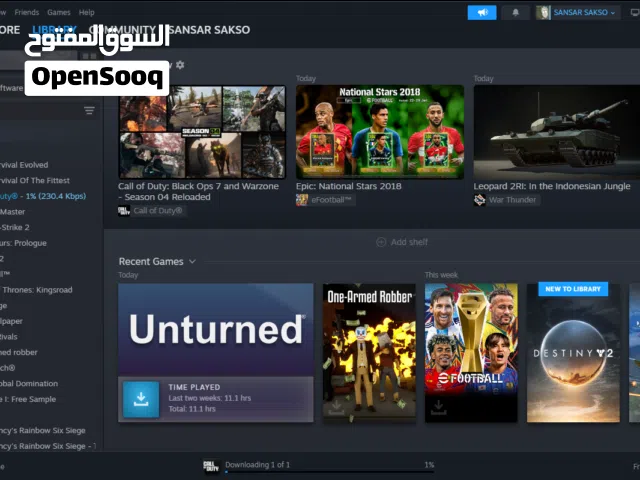Open 'Leopard 2RI: In the Indonesian Jungle' headline
Image resolution: width=640 pixels, height=480 pixels.
coord(552,186)
